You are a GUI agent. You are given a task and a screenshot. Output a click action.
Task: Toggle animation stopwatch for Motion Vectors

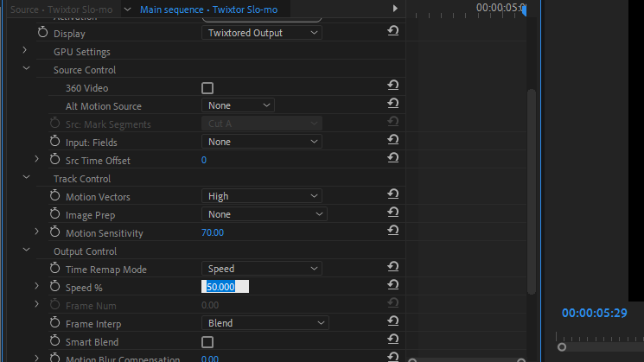click(55, 197)
